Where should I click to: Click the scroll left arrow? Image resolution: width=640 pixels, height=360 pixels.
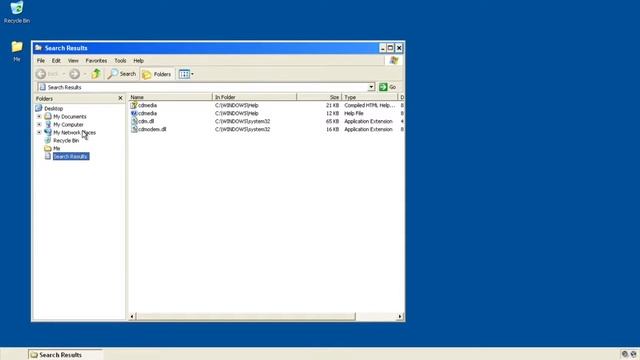132,316
